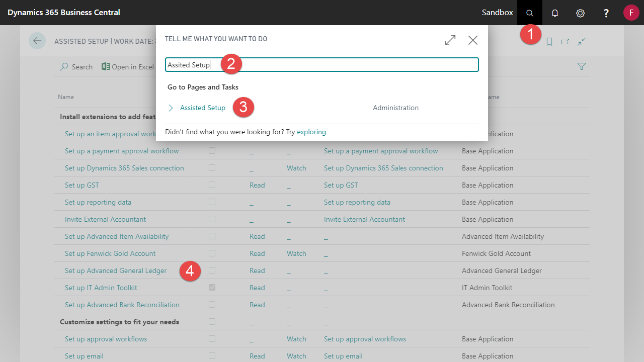
Task: Click the Name column header
Action: (66, 97)
